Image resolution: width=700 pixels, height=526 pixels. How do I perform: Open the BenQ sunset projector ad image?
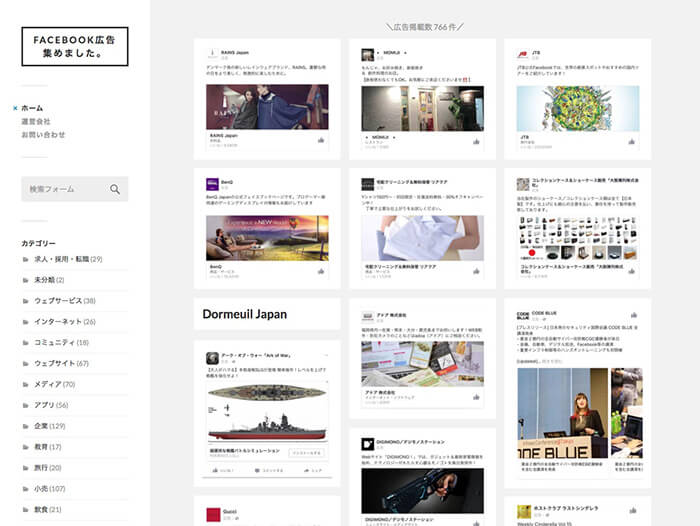click(x=267, y=238)
